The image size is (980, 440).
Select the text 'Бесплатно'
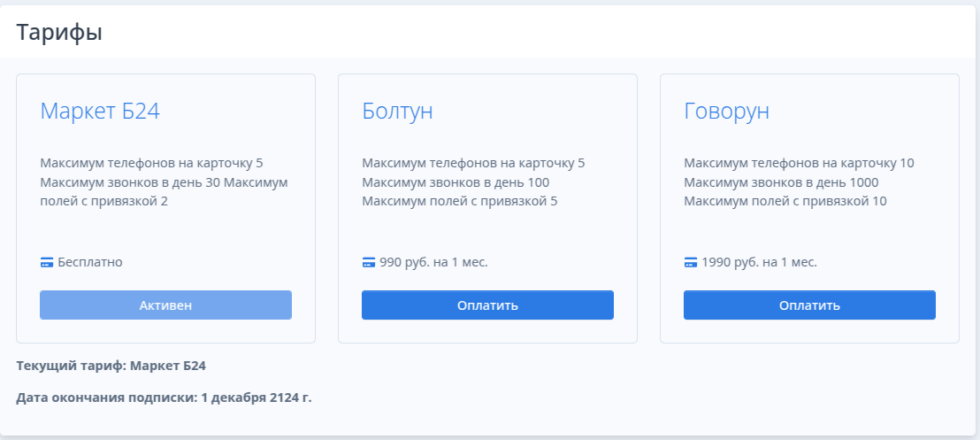tap(90, 262)
